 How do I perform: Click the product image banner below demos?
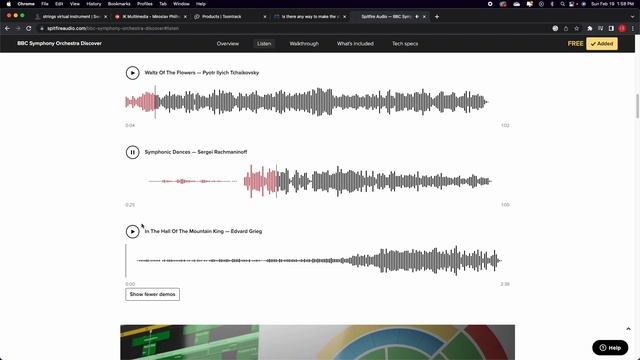318,342
